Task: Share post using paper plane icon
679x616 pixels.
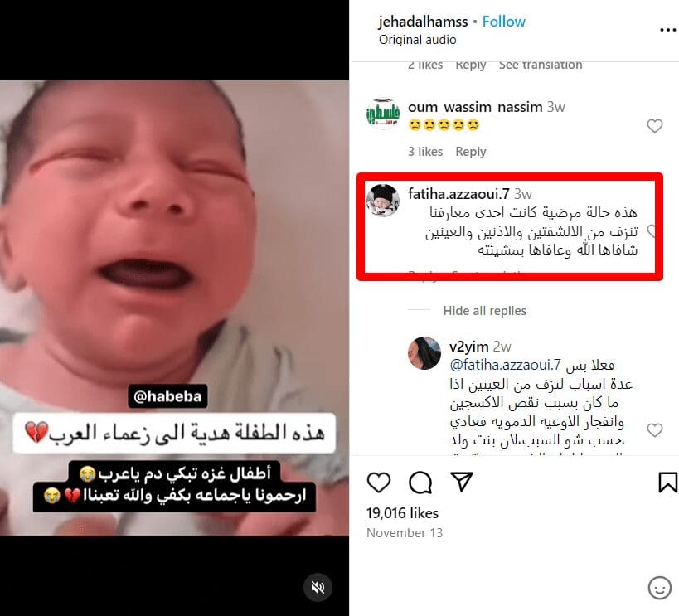Action: click(461, 482)
